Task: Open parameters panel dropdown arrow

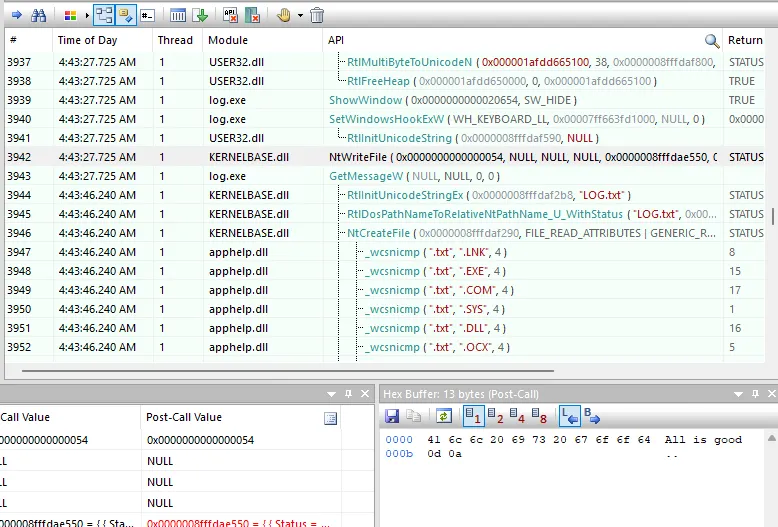Action: pyautogui.click(x=331, y=395)
